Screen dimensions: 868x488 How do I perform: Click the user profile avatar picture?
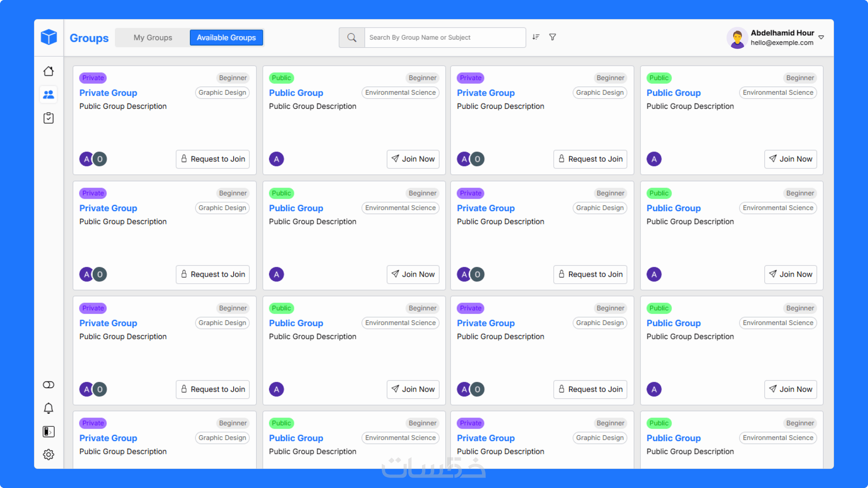point(737,38)
